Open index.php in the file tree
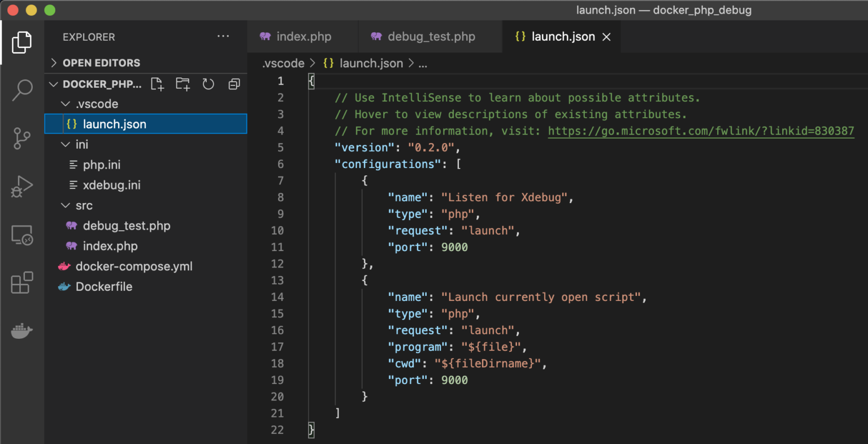868x444 pixels. pyautogui.click(x=146, y=247)
